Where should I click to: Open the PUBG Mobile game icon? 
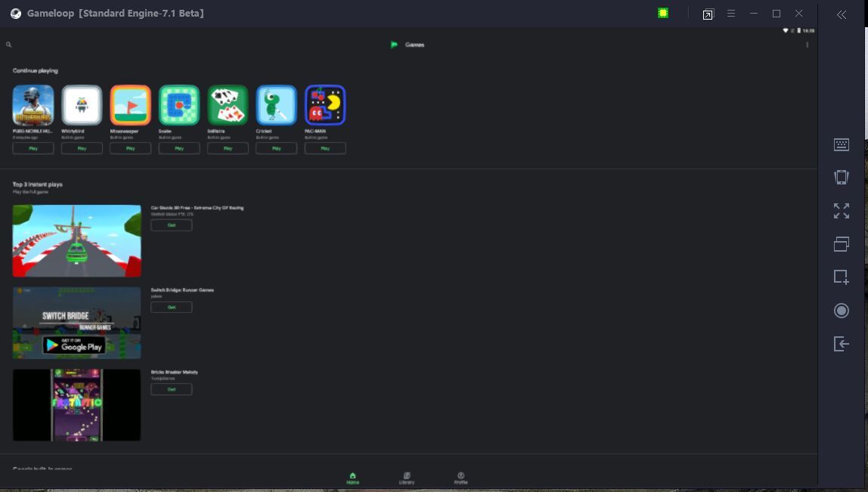click(33, 105)
